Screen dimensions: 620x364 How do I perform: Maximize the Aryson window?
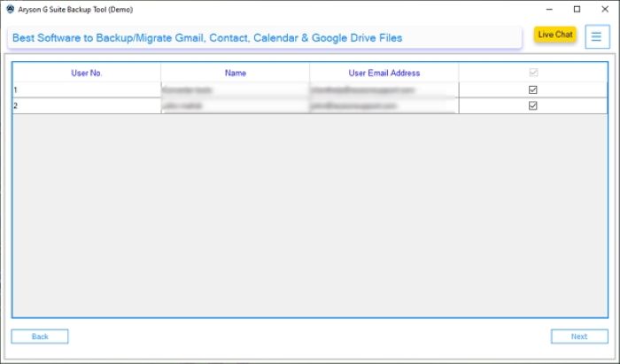577,9
